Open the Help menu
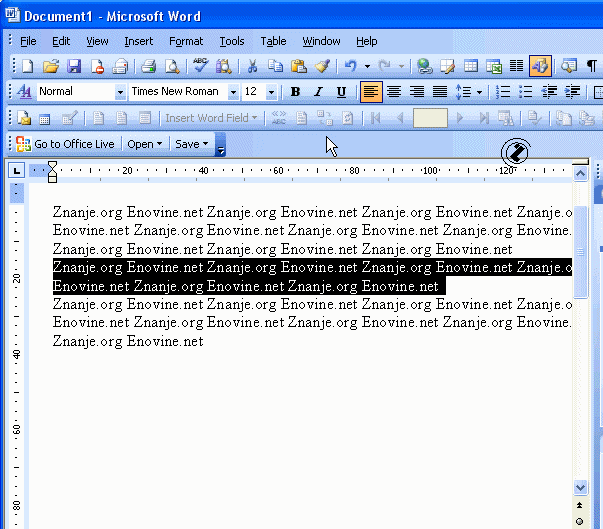603x529 pixels. tap(366, 41)
